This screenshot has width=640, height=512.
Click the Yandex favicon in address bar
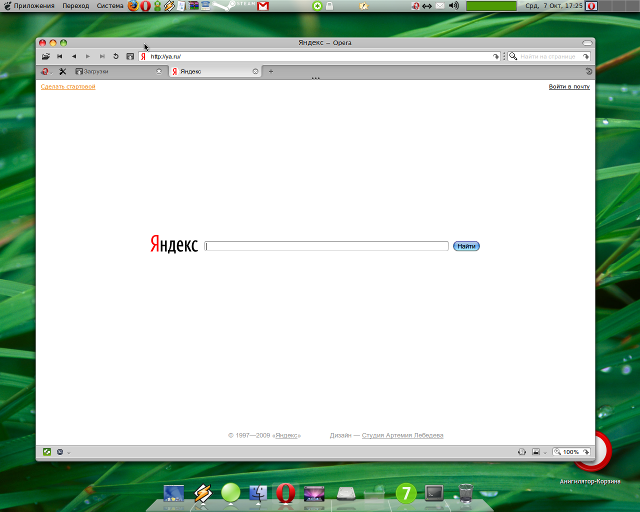point(143,57)
